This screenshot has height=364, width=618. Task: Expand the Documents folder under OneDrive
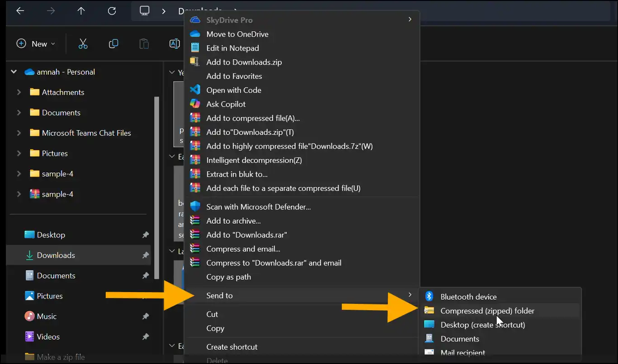19,113
